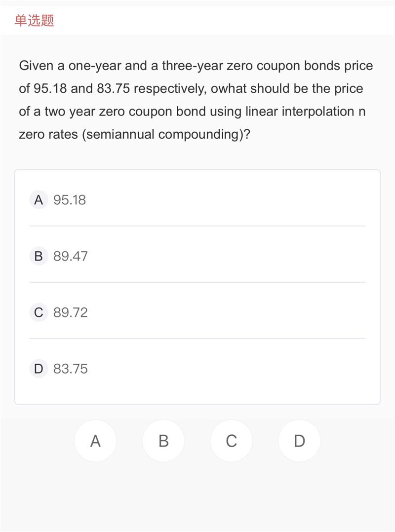
Task: Click the 89.72 answer text
Action: click(70, 312)
